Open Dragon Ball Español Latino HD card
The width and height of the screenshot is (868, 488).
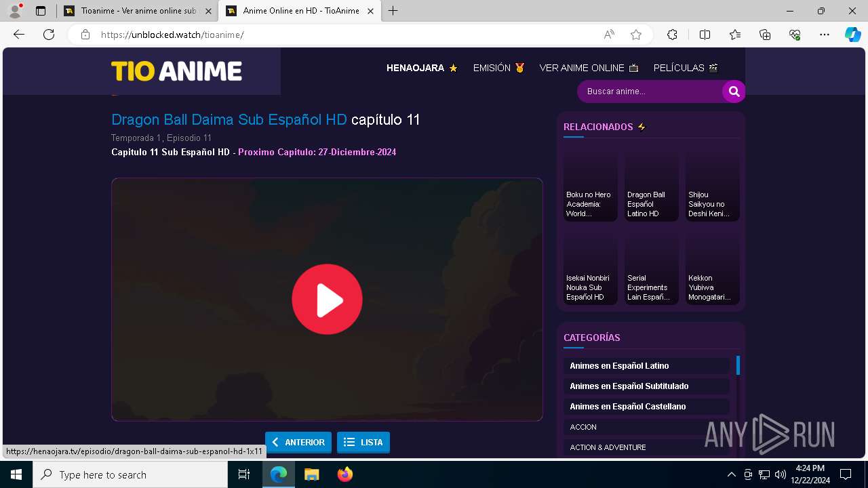coord(652,183)
